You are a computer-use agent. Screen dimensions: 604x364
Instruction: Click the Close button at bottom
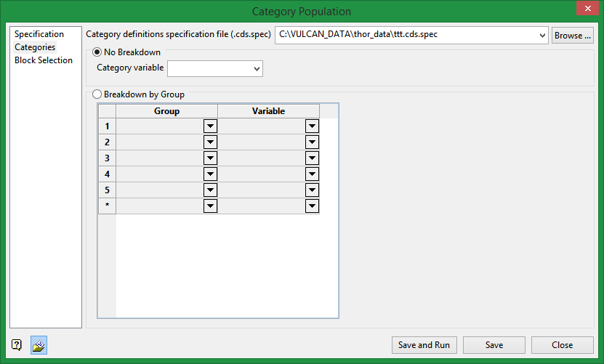[563, 345]
